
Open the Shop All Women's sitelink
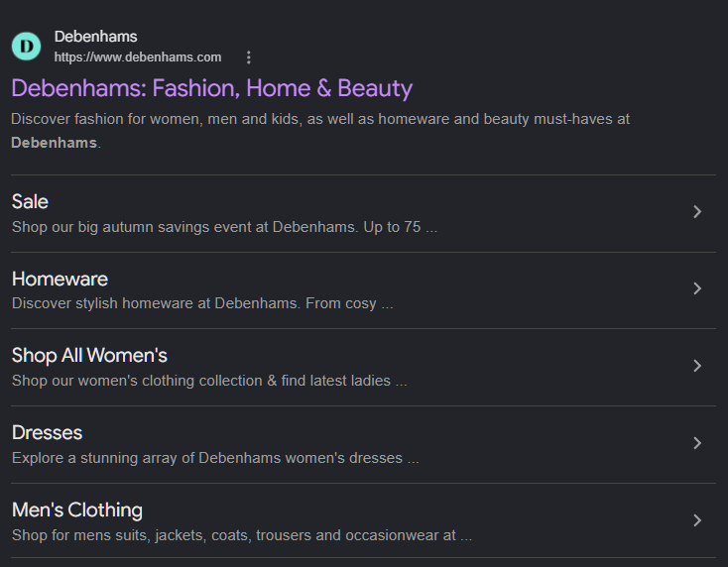coord(89,356)
